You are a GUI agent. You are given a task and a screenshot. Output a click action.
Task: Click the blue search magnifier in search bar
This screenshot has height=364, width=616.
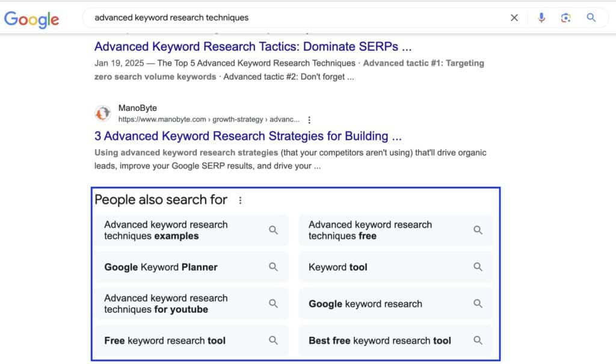tap(591, 18)
